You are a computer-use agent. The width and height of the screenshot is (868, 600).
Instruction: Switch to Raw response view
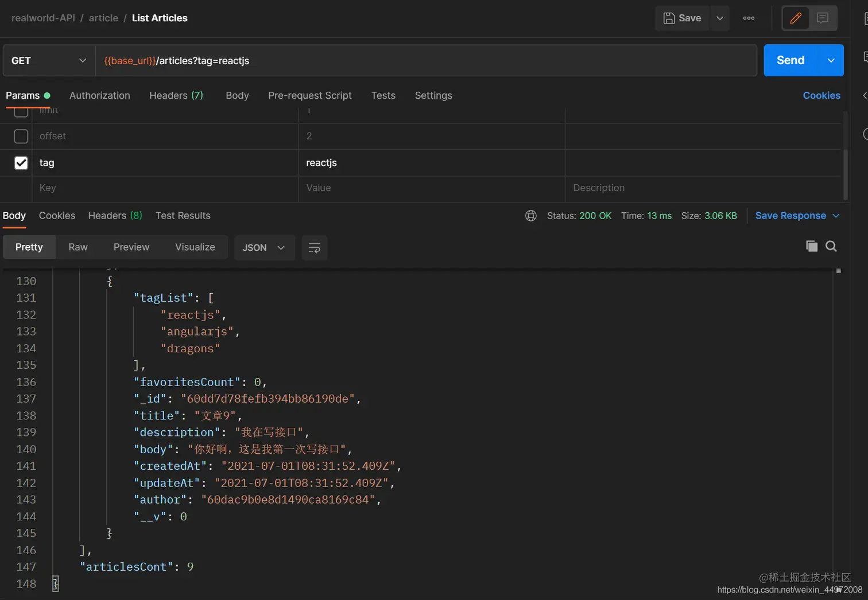pos(78,247)
